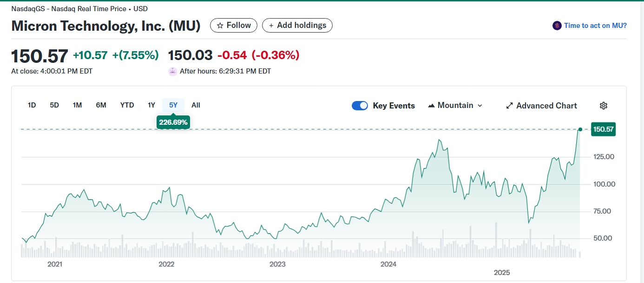Click the 2024 axis label
The height and width of the screenshot is (283, 644).
(x=388, y=264)
